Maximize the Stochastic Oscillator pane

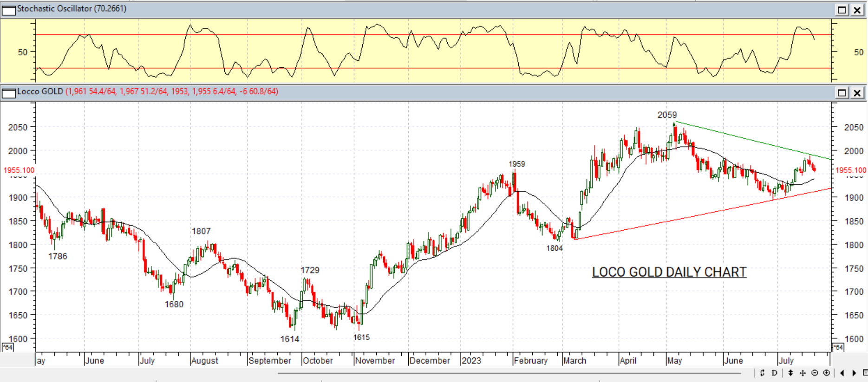point(842,10)
